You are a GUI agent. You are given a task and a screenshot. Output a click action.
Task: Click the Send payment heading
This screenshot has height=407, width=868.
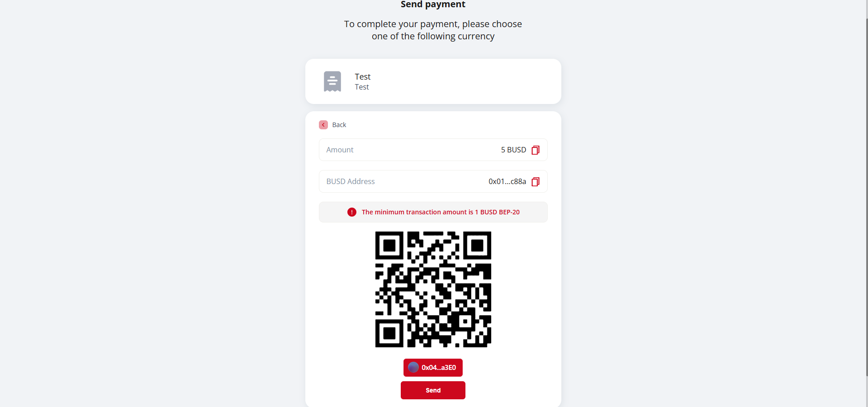point(433,5)
